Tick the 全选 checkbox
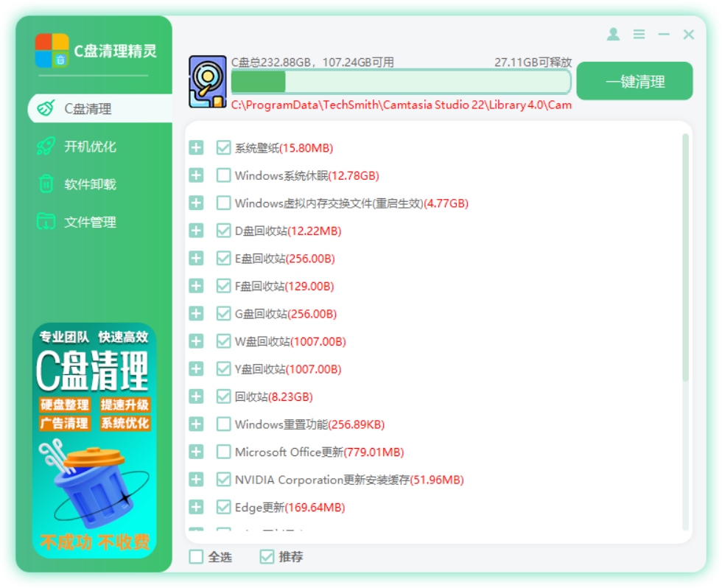The image size is (722, 588). click(x=196, y=557)
